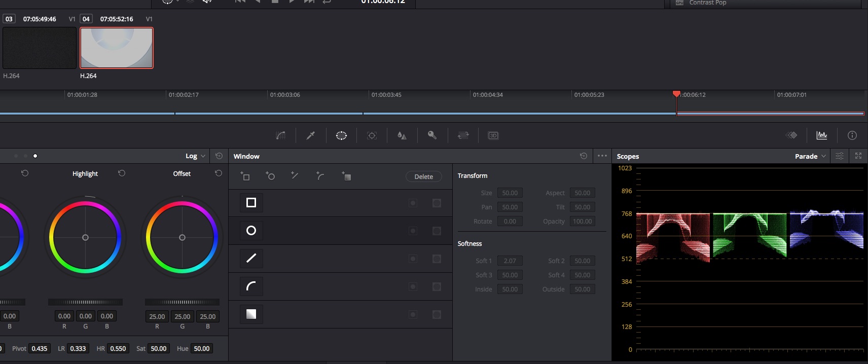This screenshot has height=364, width=868.
Task: Edit the Transform Size field
Action: pos(510,193)
